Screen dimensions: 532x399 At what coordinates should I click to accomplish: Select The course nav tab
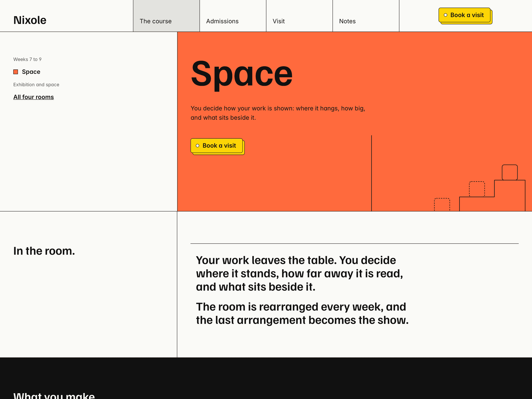coord(166,16)
